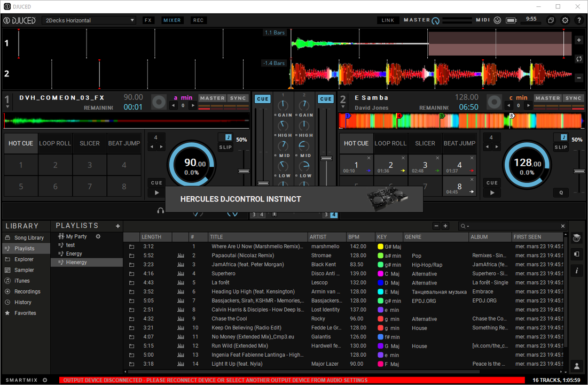The height and width of the screenshot is (385, 588).
Task: Click the music note keylock on deck 2
Action: tap(563, 137)
